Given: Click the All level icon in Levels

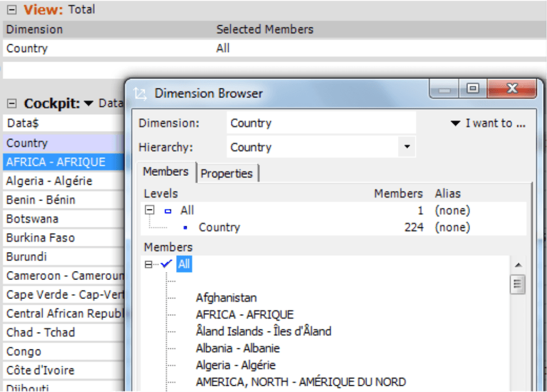Looking at the screenshot, I should point(168,211).
